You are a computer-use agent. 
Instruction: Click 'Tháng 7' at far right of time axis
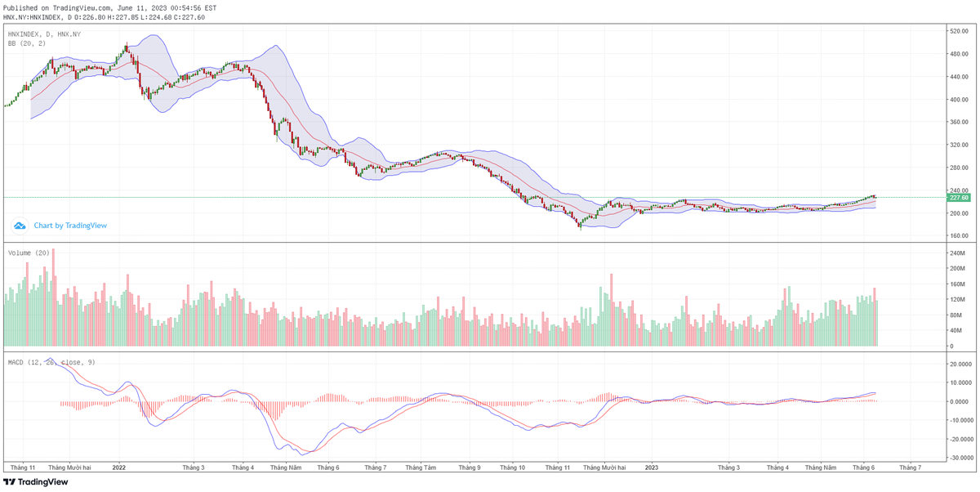pos(910,467)
